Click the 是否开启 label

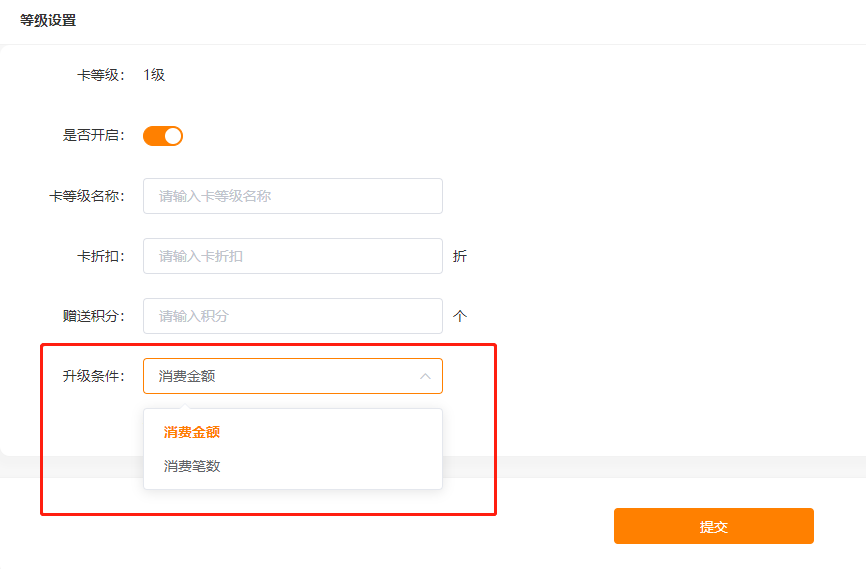94,136
